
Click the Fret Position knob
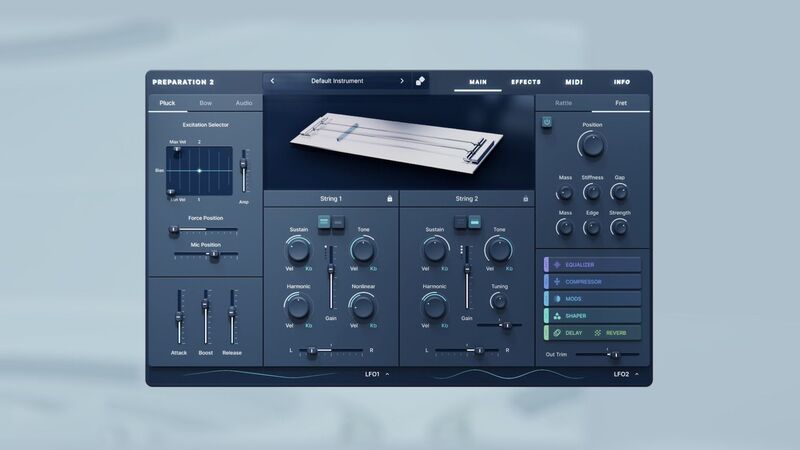click(x=592, y=145)
